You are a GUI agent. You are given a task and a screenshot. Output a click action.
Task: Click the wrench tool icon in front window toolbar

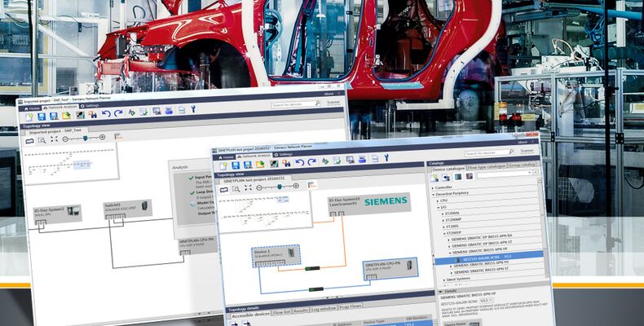pos(386,158)
